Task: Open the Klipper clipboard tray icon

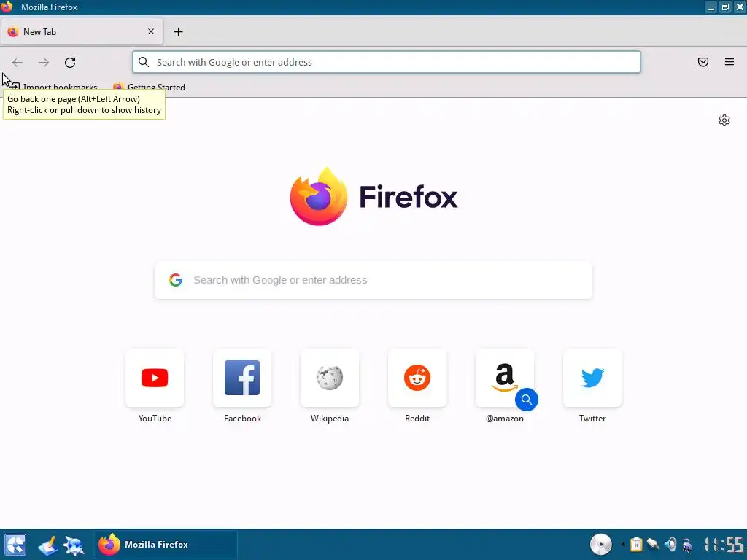Action: point(636,544)
